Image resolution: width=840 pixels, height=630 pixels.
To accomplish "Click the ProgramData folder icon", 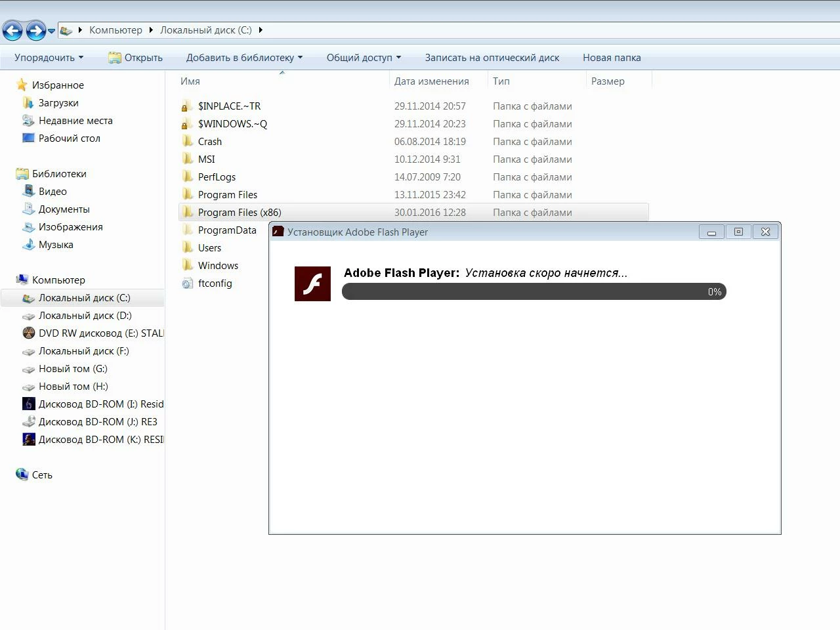I will pyautogui.click(x=187, y=230).
